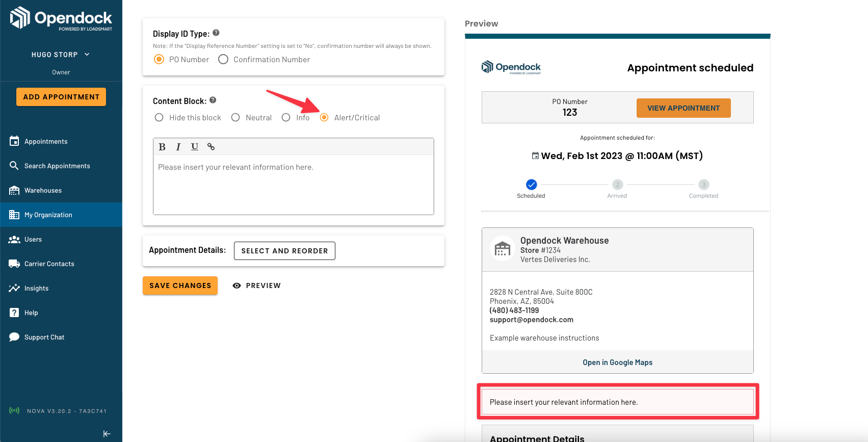Screen dimensions: 868x442
Task: Apply italic formatting in content editor
Action: [x=178, y=147]
